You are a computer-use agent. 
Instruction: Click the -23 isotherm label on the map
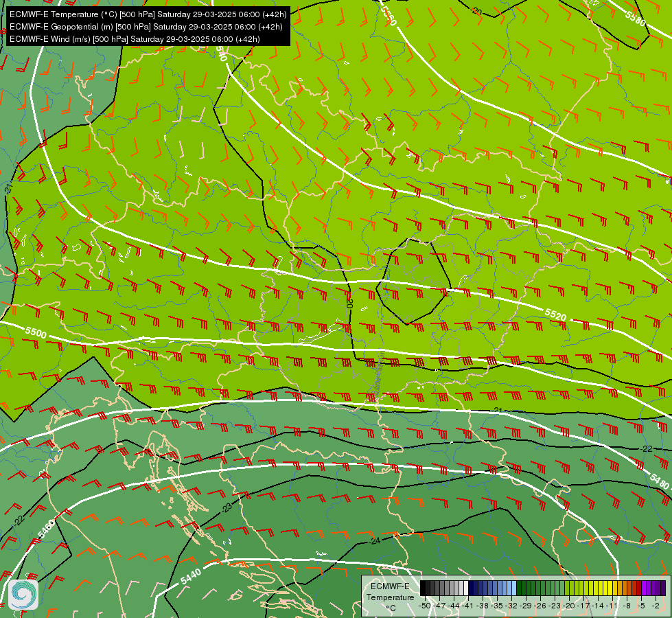pos(227,508)
